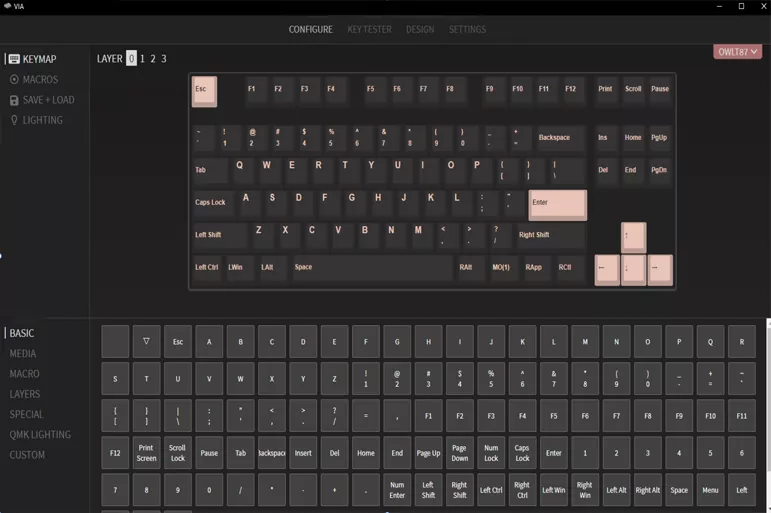Pick the transparent triangle keycode
The height and width of the screenshot is (513, 771).
click(x=147, y=341)
